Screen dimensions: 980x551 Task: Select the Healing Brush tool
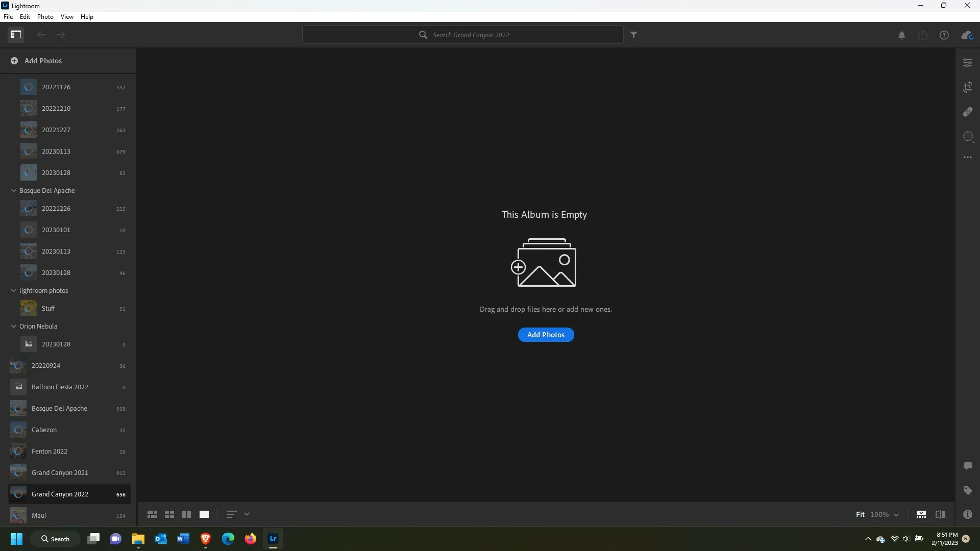pyautogui.click(x=967, y=112)
